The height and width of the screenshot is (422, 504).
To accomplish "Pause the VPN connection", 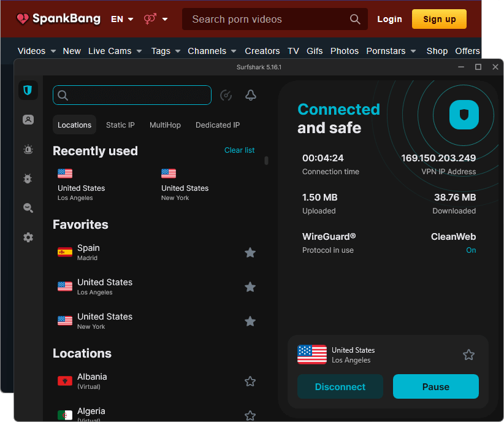I will click(x=436, y=386).
